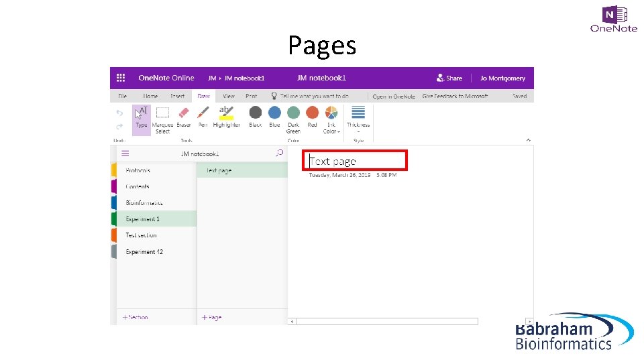
Task: Click the Redo arrow
Action: click(x=119, y=127)
